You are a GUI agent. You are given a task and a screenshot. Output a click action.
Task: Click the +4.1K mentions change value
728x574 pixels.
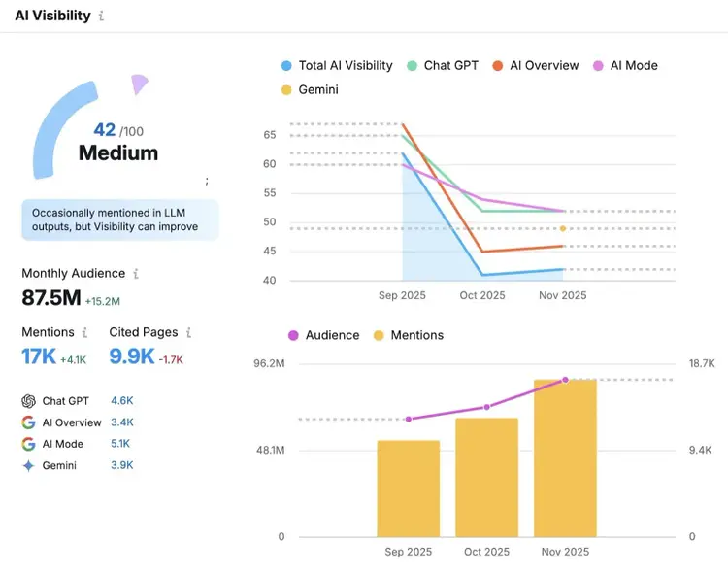point(74,360)
